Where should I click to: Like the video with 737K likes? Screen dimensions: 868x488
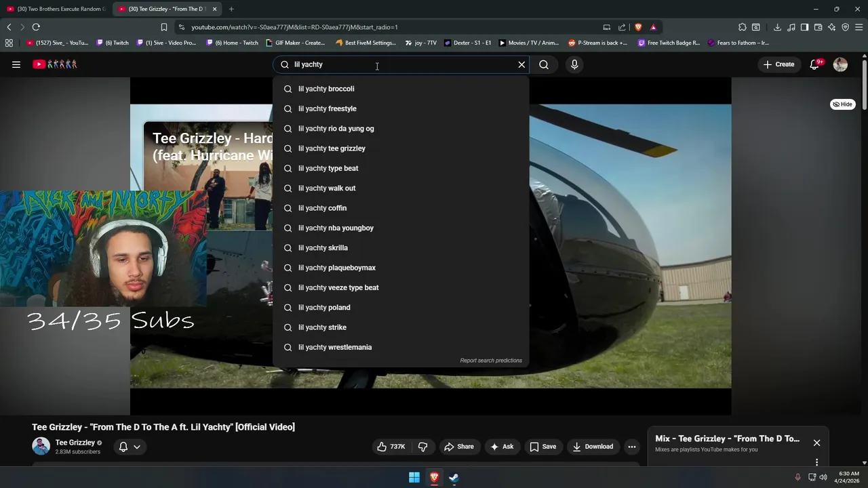(x=391, y=447)
